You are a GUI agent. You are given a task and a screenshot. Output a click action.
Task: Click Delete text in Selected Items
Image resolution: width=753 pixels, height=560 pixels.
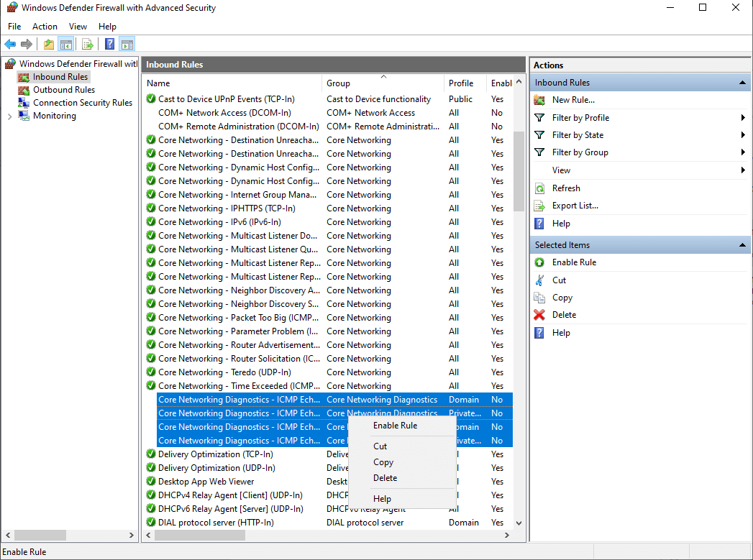pos(565,315)
